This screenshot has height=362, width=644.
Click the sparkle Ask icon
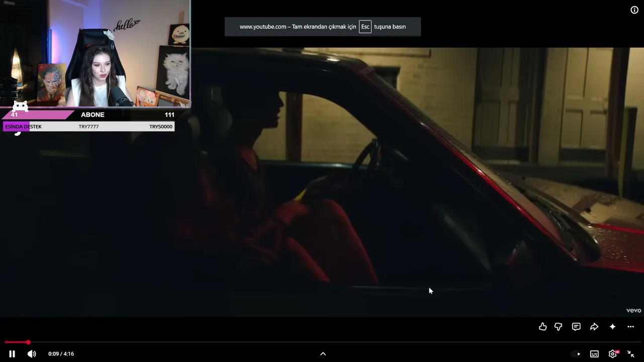[x=612, y=327]
